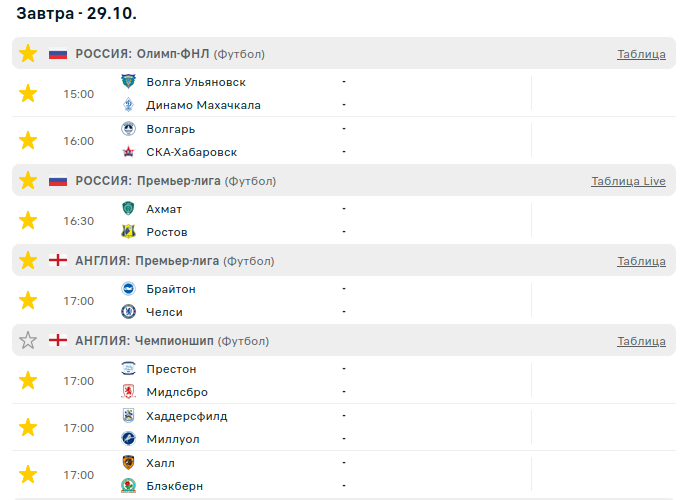Toggle star for РОССИЯ Олимп-ФНЛ league
The height and width of the screenshot is (500, 688).
point(28,53)
